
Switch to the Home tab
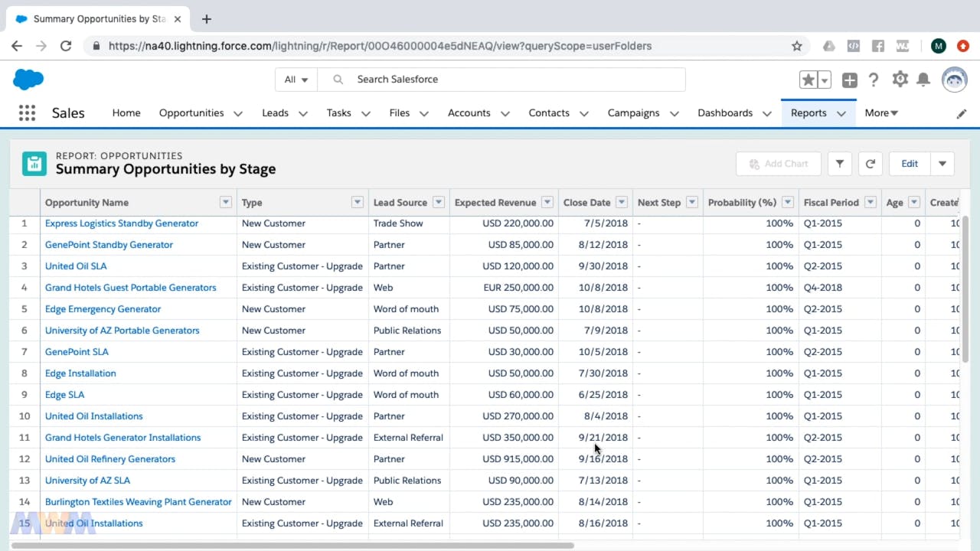(x=126, y=112)
